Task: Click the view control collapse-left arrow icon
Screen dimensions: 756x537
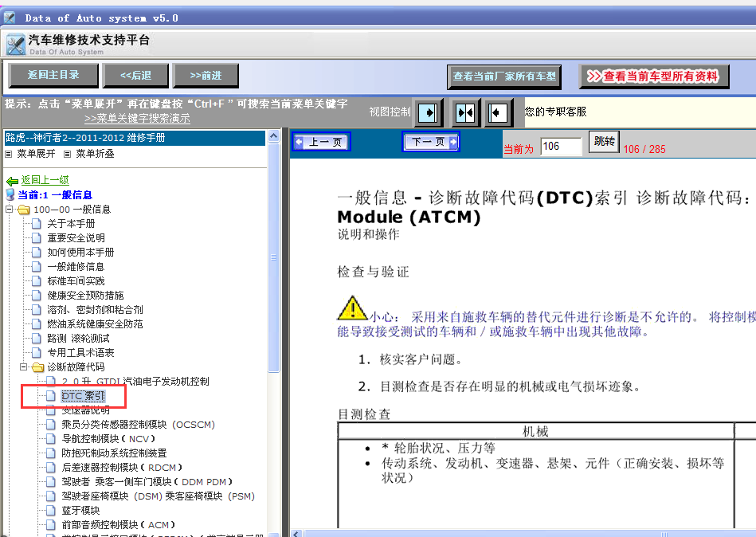Action: point(497,113)
